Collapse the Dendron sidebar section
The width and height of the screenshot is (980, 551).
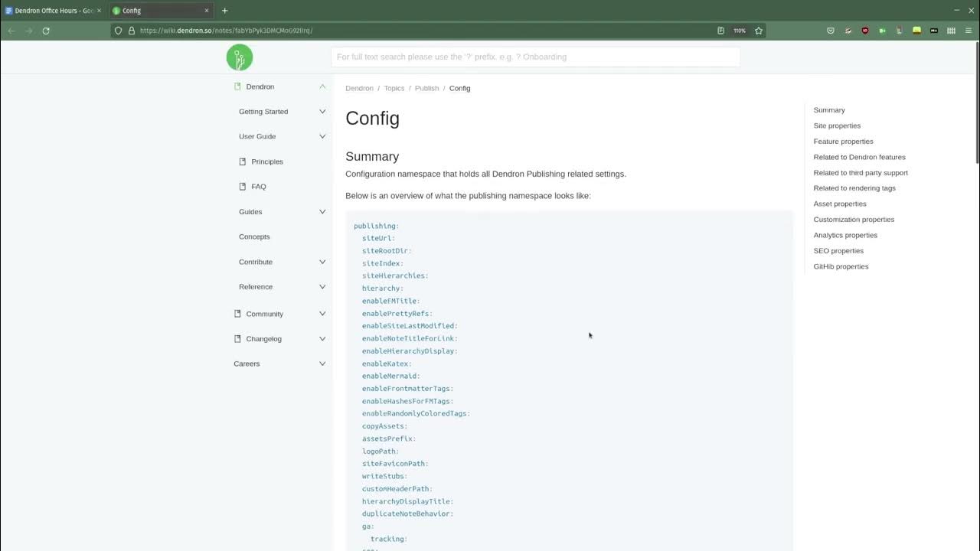[322, 86]
